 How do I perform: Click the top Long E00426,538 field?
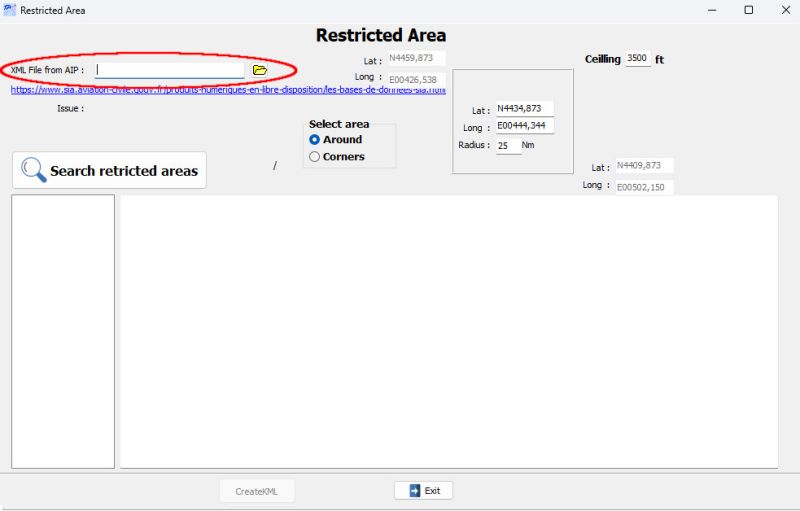click(416, 80)
